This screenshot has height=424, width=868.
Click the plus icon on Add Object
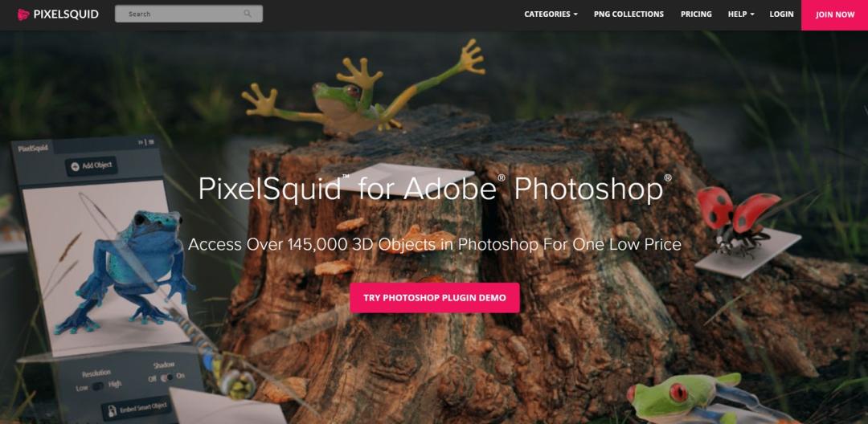76,167
